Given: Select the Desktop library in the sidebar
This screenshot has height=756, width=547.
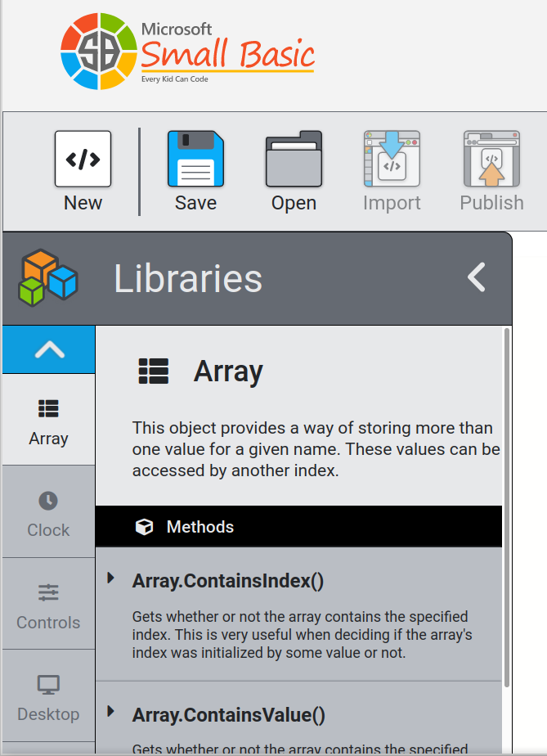Looking at the screenshot, I should click(49, 695).
